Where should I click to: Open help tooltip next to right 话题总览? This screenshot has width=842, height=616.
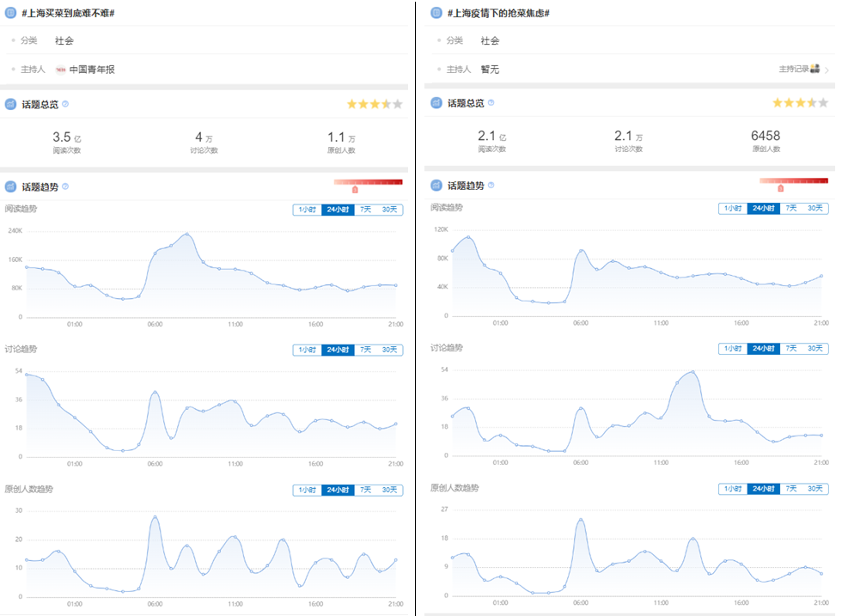click(491, 102)
